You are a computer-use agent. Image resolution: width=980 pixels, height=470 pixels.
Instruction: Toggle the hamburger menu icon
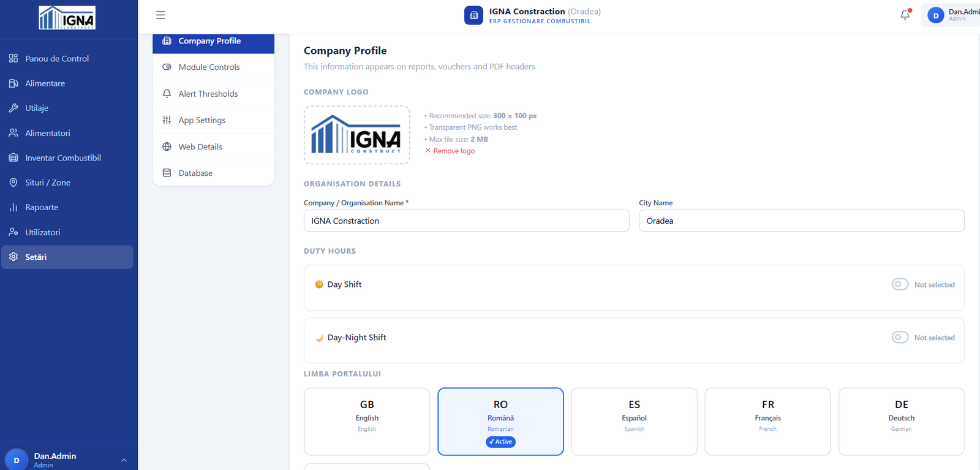[x=160, y=15]
